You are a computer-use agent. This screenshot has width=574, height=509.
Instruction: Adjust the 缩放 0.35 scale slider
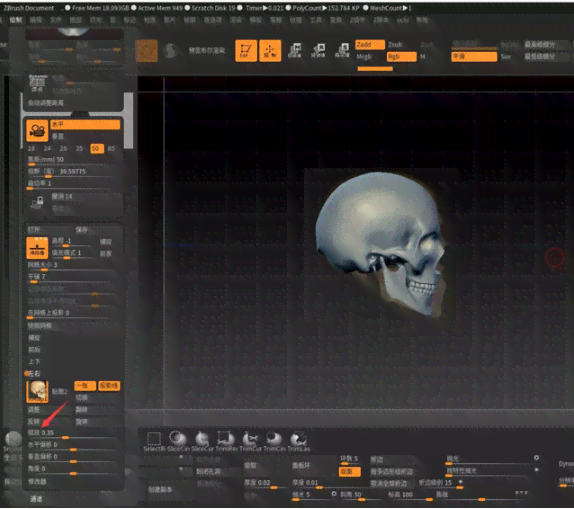(x=73, y=434)
